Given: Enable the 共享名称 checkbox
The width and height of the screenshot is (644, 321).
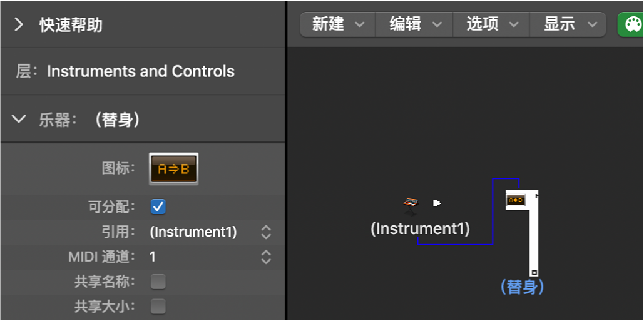Looking at the screenshot, I should click(x=158, y=282).
